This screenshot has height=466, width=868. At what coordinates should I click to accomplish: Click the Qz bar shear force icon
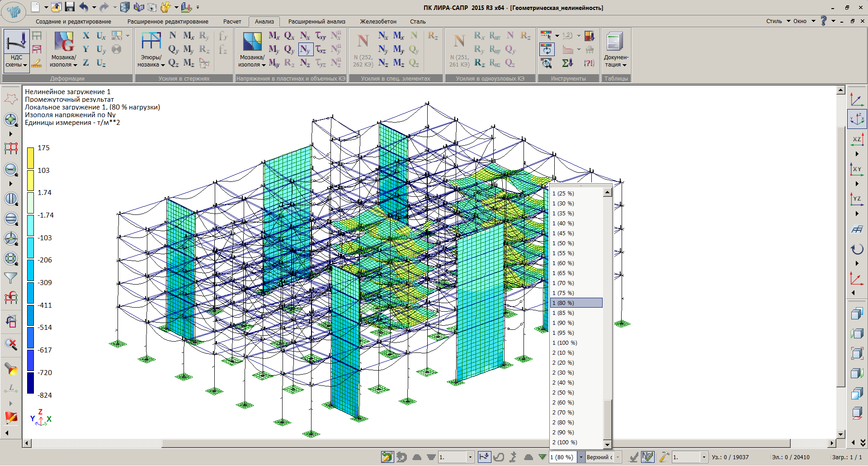click(x=173, y=63)
